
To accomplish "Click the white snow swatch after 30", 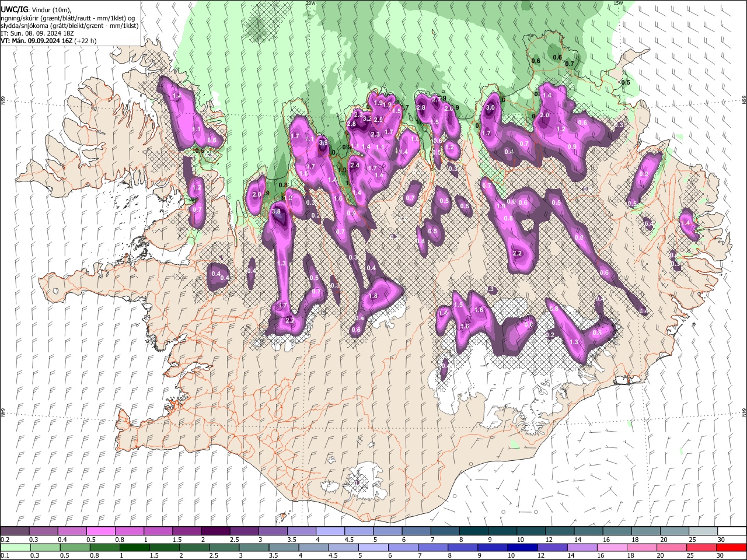I will pyautogui.click(x=732, y=531).
